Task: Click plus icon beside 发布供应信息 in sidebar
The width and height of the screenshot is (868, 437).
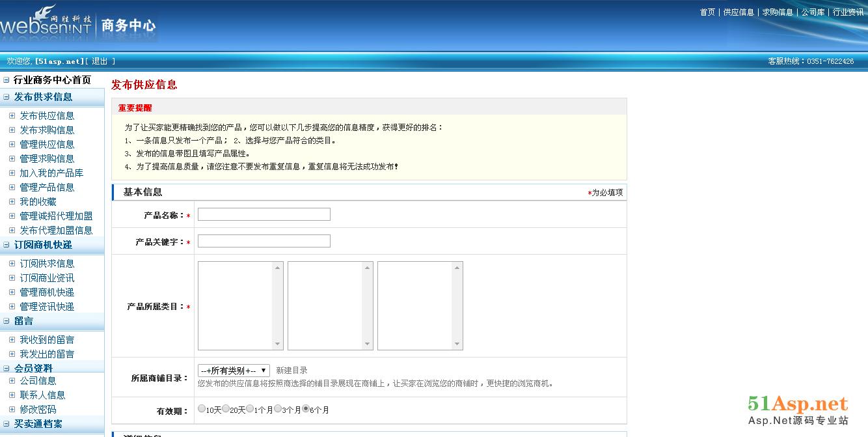Action: pos(12,116)
